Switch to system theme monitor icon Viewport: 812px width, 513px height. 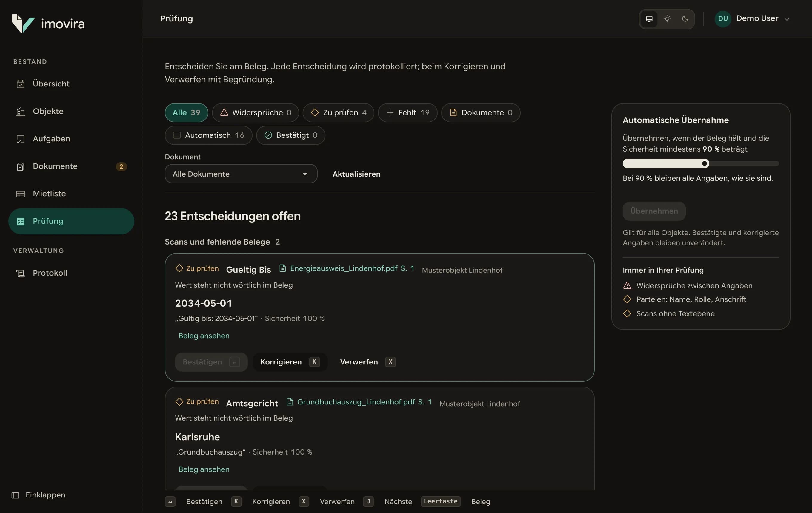click(649, 19)
